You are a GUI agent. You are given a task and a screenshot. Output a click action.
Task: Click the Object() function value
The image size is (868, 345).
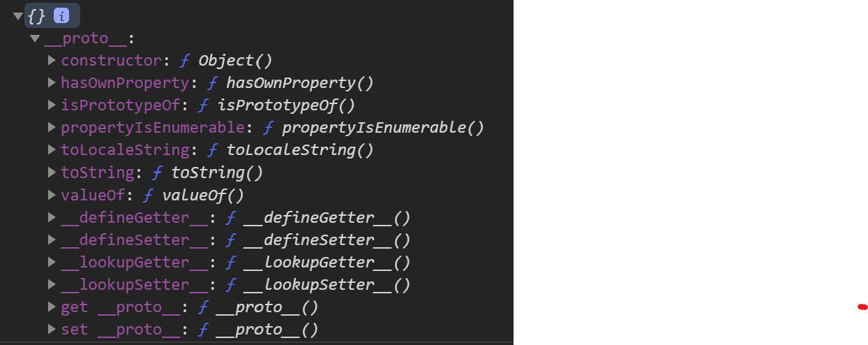[235, 61]
